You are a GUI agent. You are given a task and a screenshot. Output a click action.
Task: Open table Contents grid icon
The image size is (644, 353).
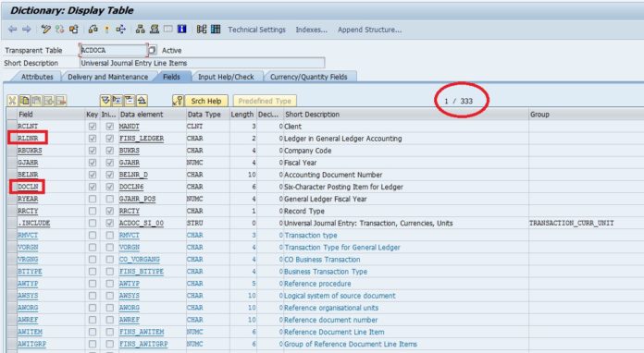click(x=216, y=30)
